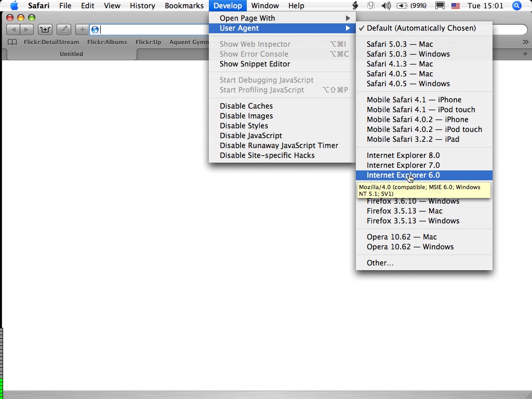532x399 pixels.
Task: Select Firefox 3.5.13 — Windows user agent
Action: point(424,221)
